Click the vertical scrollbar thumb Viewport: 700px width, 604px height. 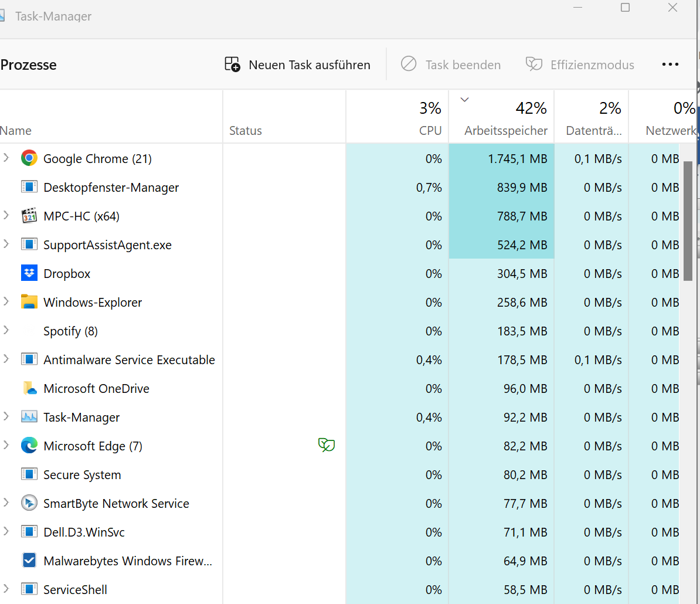pyautogui.click(x=688, y=221)
